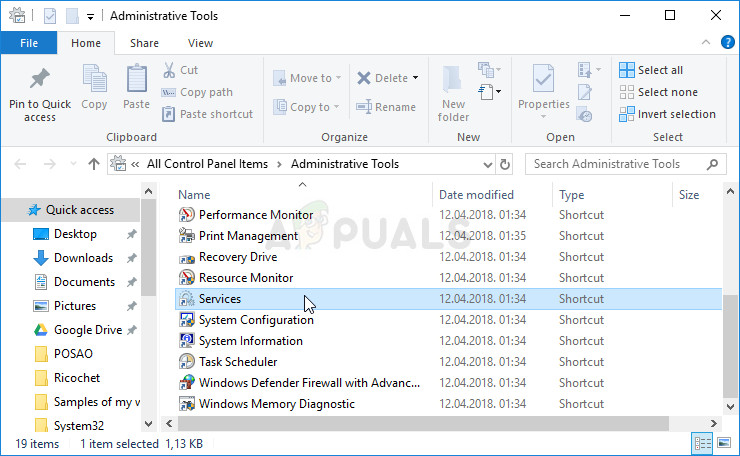Click Invert selection option
This screenshot has height=456, width=740.
click(x=667, y=114)
